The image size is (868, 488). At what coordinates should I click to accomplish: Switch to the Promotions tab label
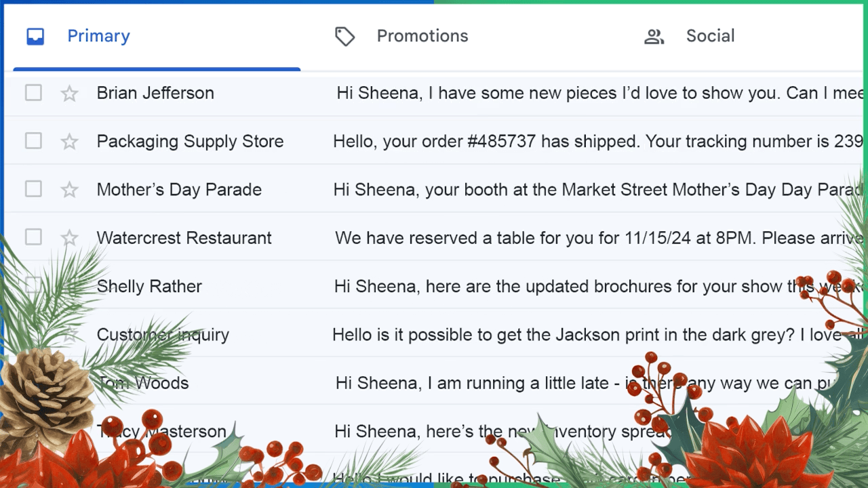tap(422, 36)
